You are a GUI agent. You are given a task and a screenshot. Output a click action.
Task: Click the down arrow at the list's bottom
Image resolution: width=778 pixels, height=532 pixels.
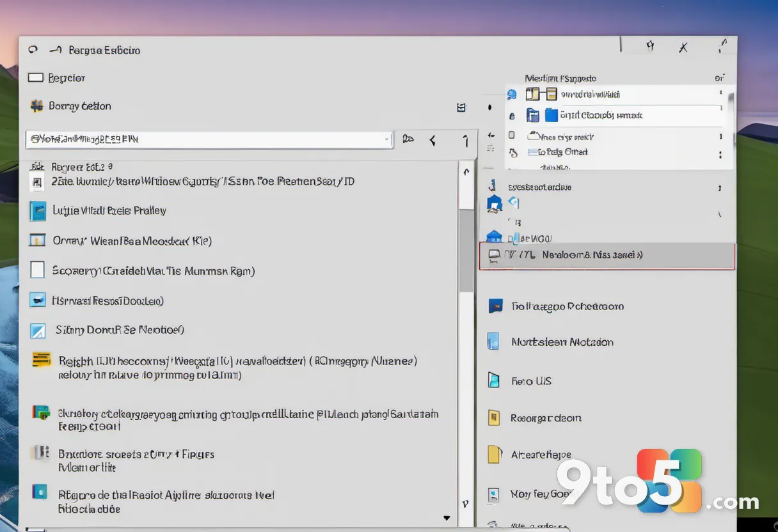pyautogui.click(x=447, y=518)
